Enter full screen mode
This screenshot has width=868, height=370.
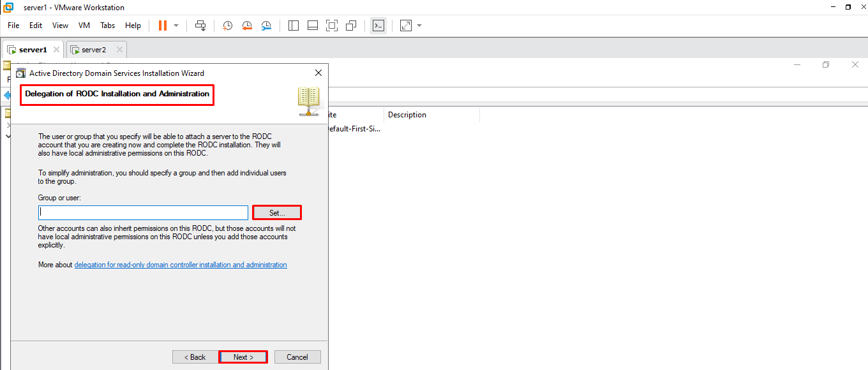coord(332,26)
